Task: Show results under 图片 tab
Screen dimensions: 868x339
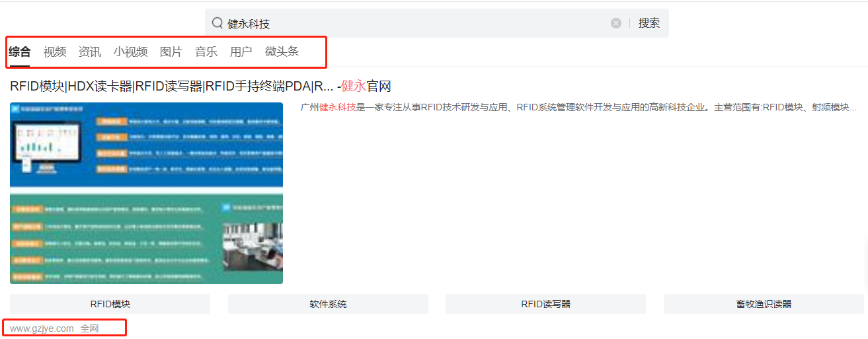Action: tap(171, 52)
